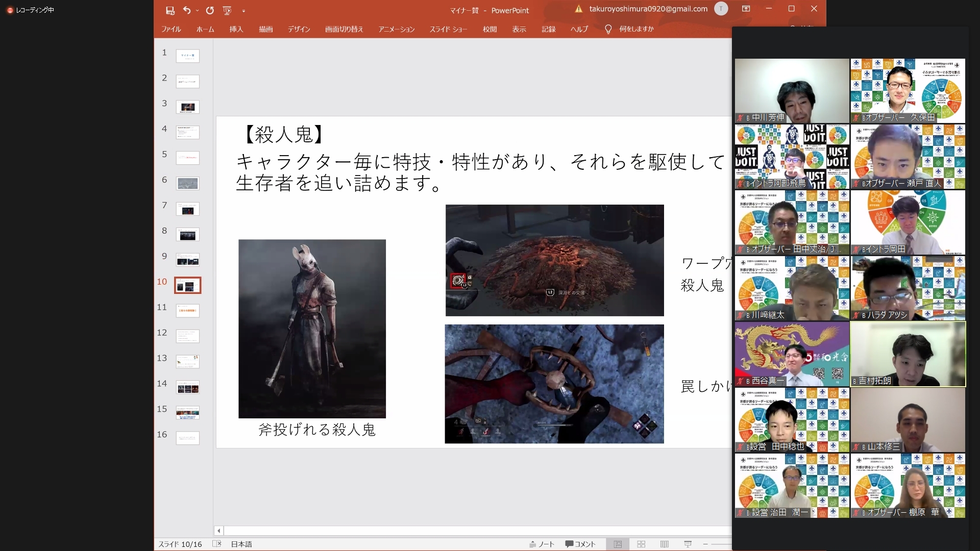Click the accessibility check status bar icon

(x=216, y=544)
